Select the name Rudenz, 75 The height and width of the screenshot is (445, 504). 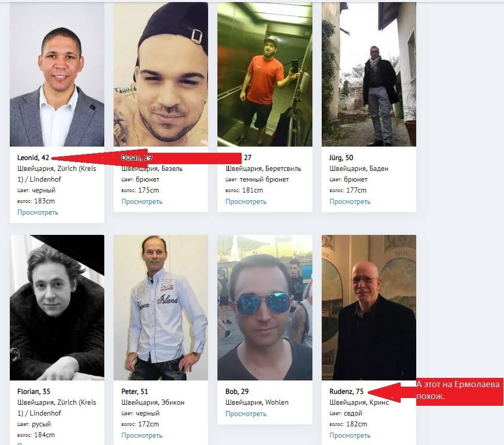pyautogui.click(x=346, y=391)
